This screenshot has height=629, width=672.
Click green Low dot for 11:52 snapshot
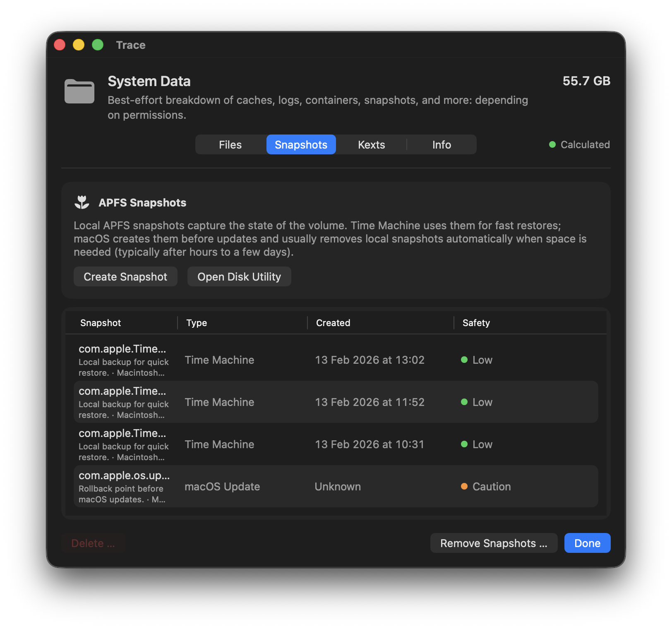coord(464,402)
